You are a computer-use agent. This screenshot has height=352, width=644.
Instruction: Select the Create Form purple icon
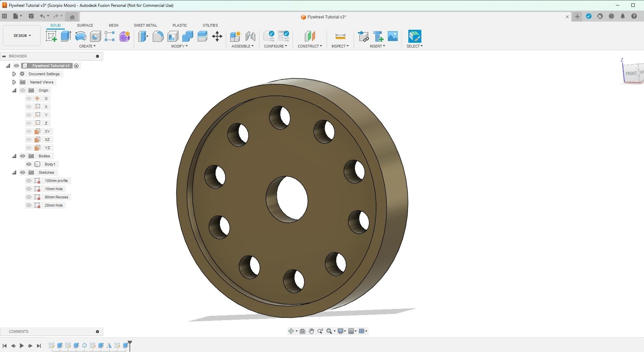124,36
